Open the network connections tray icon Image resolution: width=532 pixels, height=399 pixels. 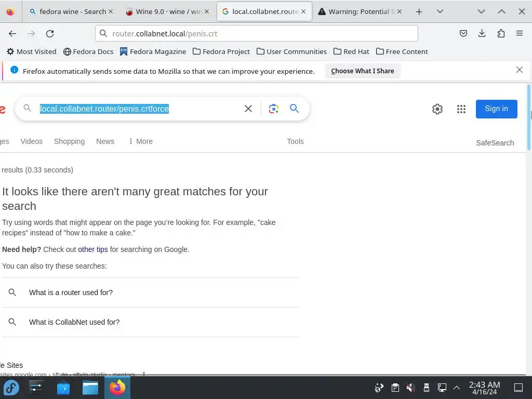point(442,388)
